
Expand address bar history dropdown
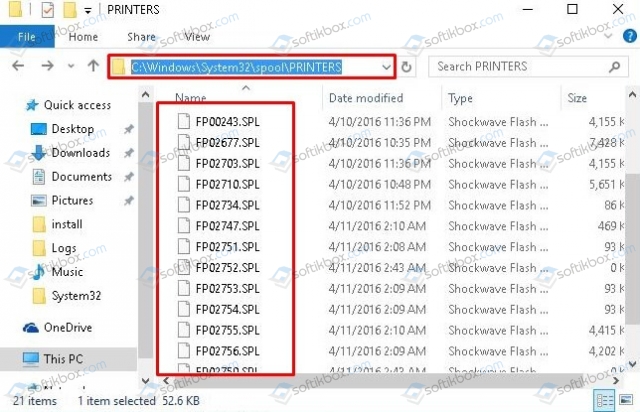386,67
